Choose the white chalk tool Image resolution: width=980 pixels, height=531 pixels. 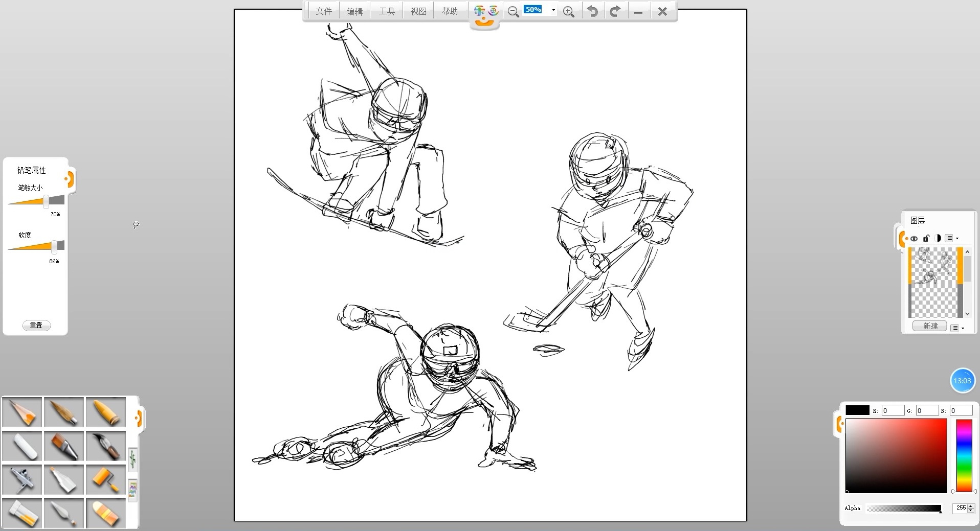coord(22,446)
